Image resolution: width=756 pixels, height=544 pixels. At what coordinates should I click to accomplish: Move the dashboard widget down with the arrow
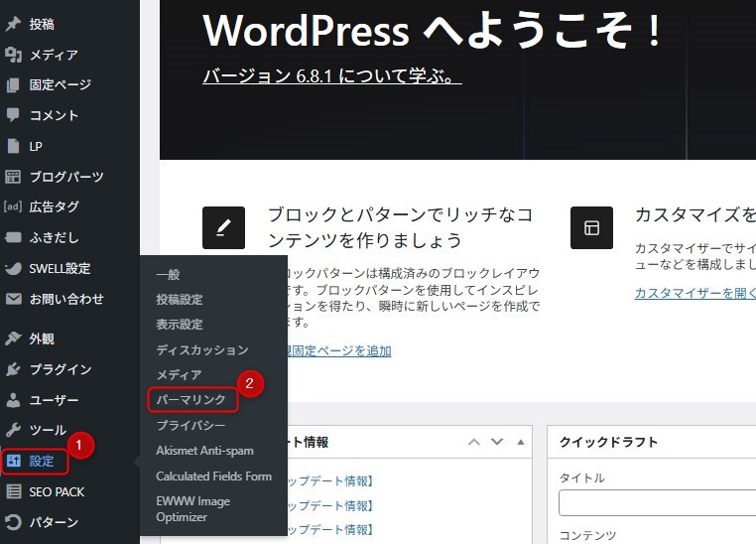pyautogui.click(x=497, y=442)
